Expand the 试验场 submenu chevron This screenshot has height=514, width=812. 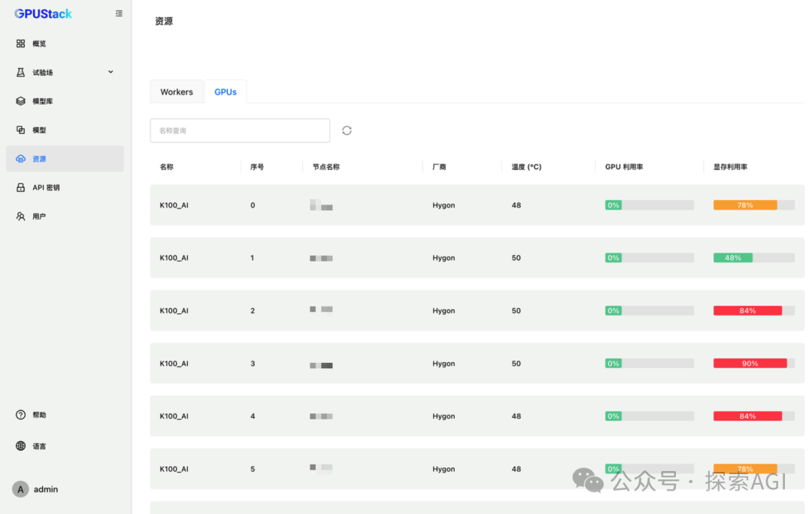(111, 72)
